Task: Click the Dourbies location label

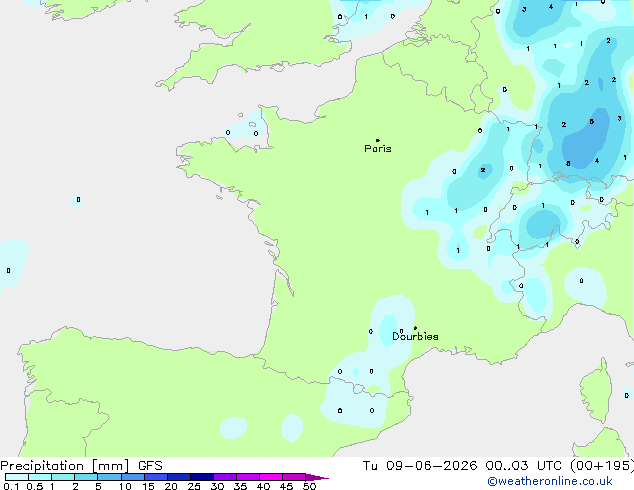Action: pos(415,336)
